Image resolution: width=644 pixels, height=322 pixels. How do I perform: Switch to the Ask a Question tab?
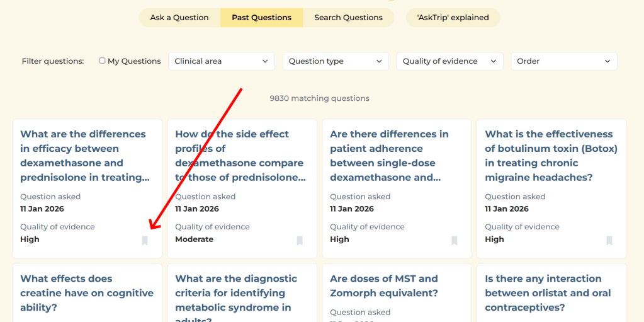click(179, 18)
